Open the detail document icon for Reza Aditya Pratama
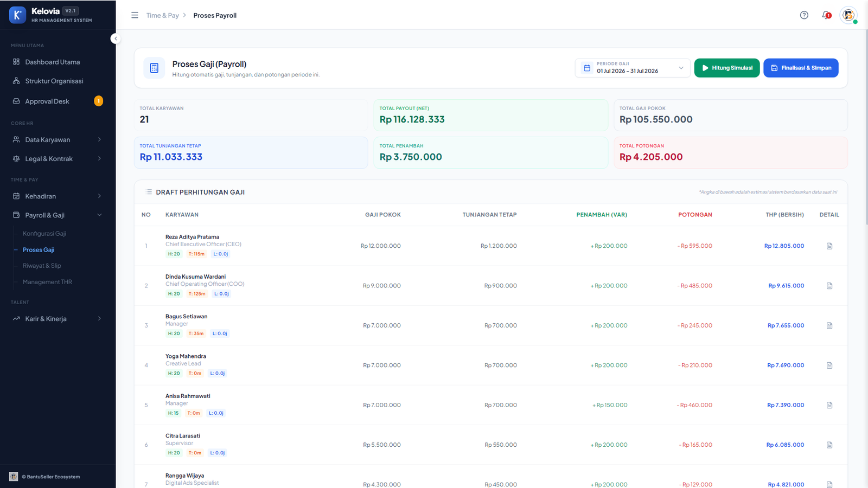This screenshot has width=868, height=488. click(x=829, y=246)
